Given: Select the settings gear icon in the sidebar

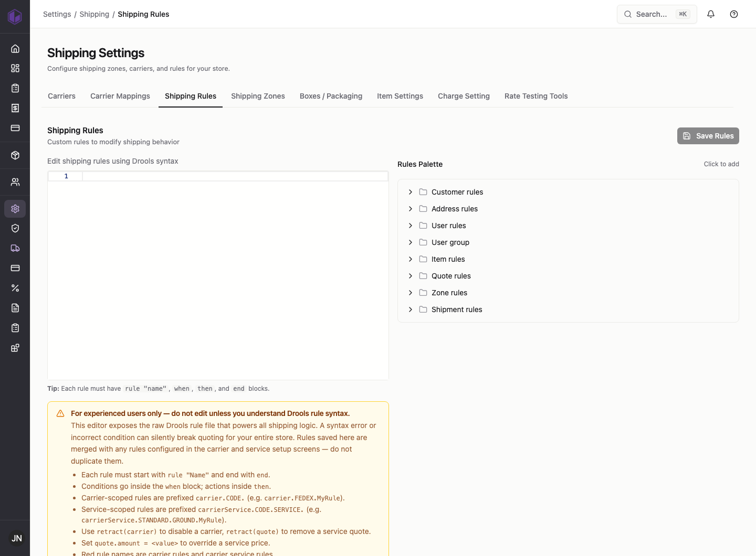Looking at the screenshot, I should point(15,209).
